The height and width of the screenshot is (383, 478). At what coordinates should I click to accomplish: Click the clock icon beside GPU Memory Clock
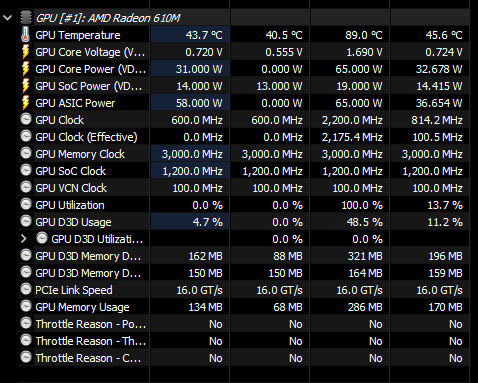point(26,153)
